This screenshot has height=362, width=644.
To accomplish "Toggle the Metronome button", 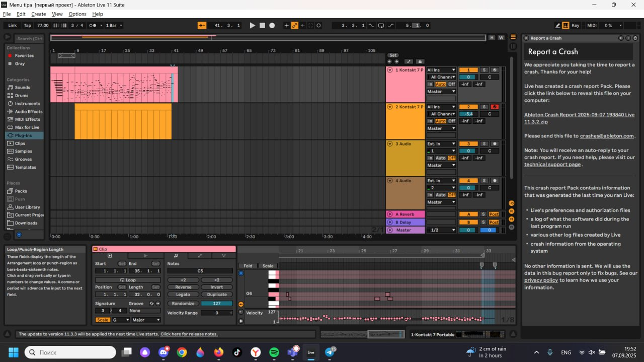I will click(93, 25).
